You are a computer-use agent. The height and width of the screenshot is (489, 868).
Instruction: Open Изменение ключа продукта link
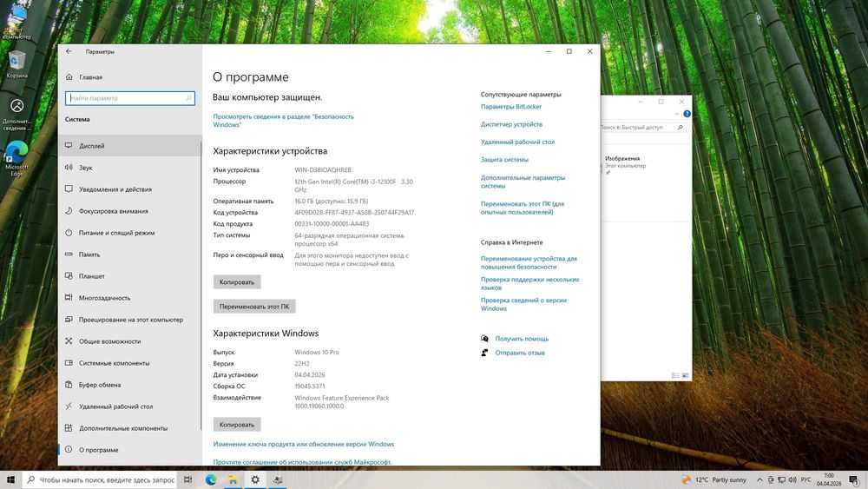click(303, 444)
